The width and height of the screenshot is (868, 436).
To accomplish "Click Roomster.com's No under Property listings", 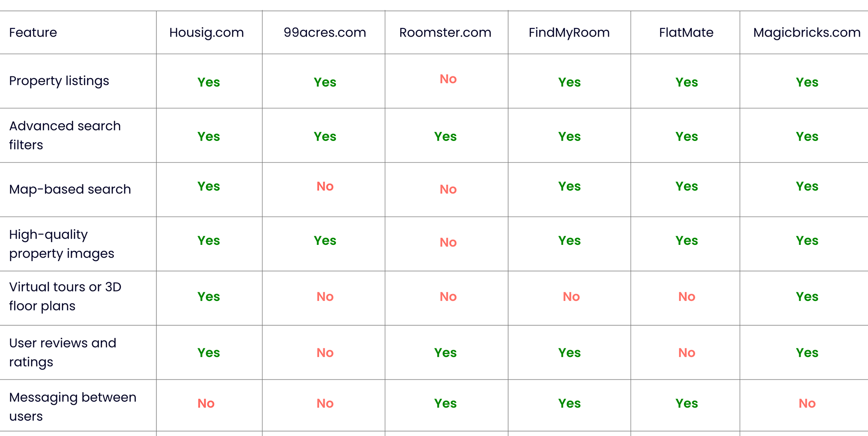I will pyautogui.click(x=448, y=79).
